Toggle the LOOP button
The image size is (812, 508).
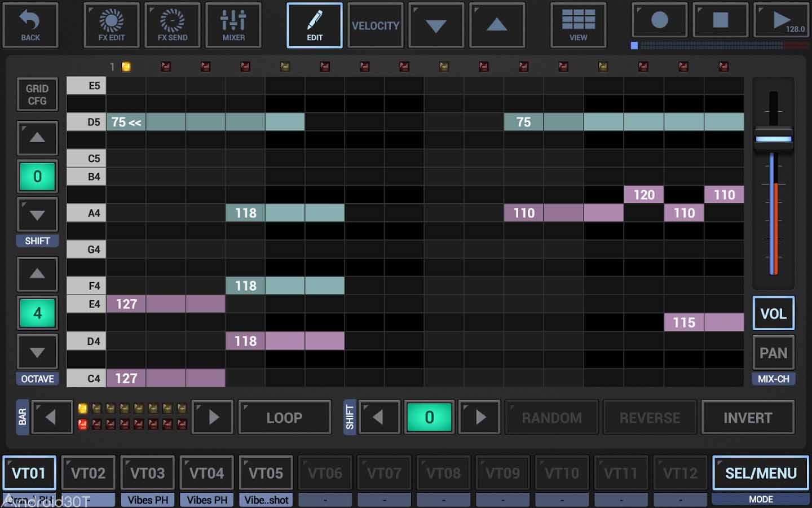pos(285,417)
